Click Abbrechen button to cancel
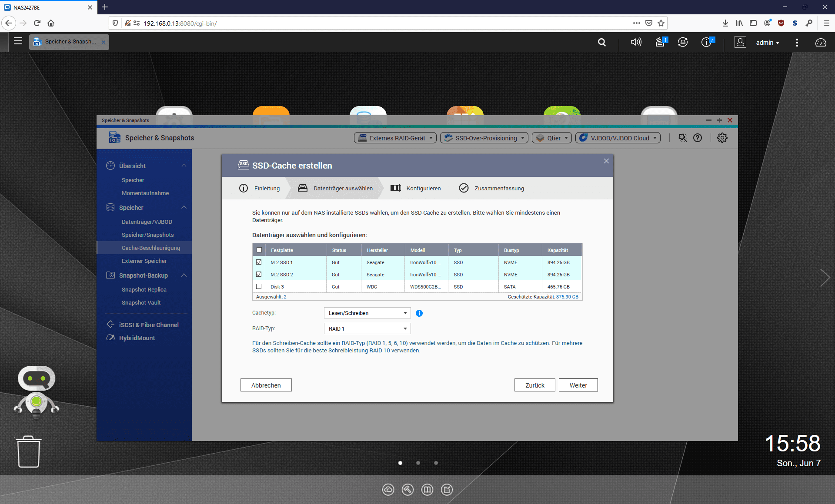The width and height of the screenshot is (835, 504). pyautogui.click(x=267, y=385)
